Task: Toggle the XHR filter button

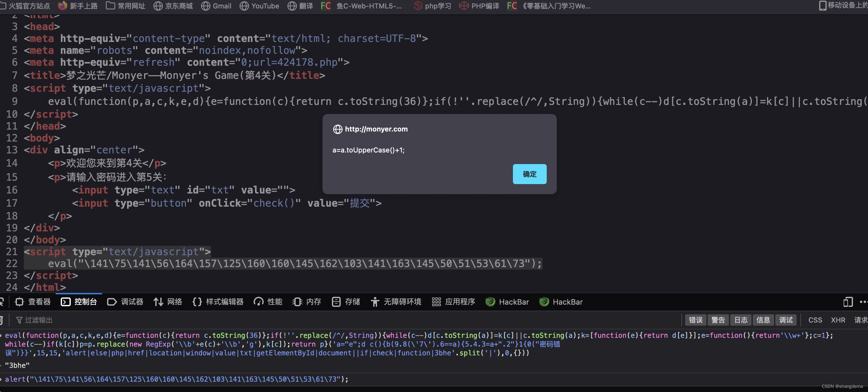Action: tap(838, 320)
